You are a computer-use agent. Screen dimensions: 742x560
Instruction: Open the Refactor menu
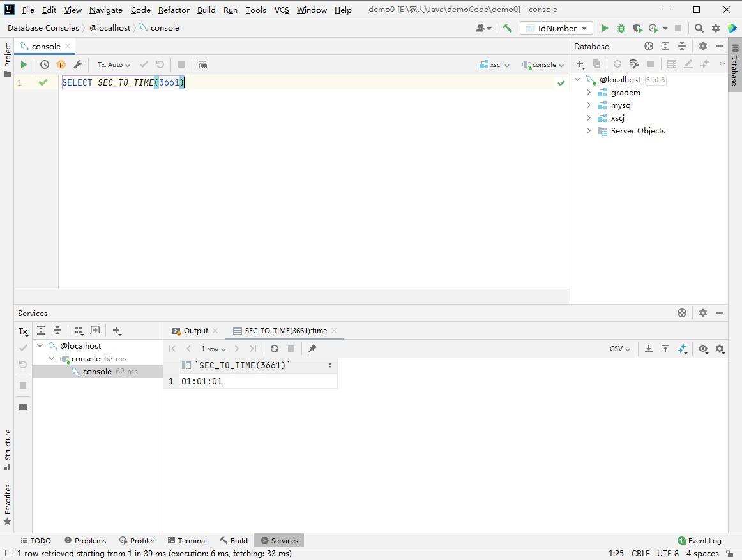174,10
